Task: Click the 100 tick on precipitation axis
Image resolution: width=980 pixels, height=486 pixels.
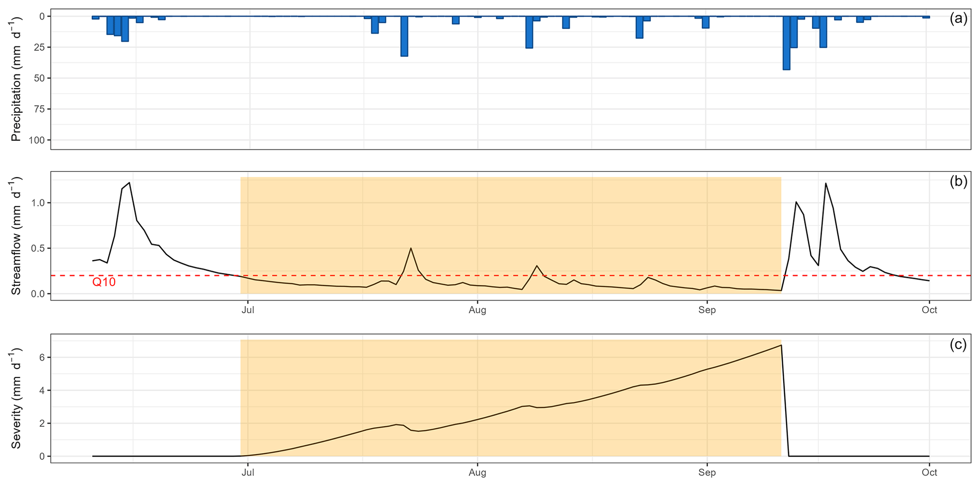Action: [39, 140]
